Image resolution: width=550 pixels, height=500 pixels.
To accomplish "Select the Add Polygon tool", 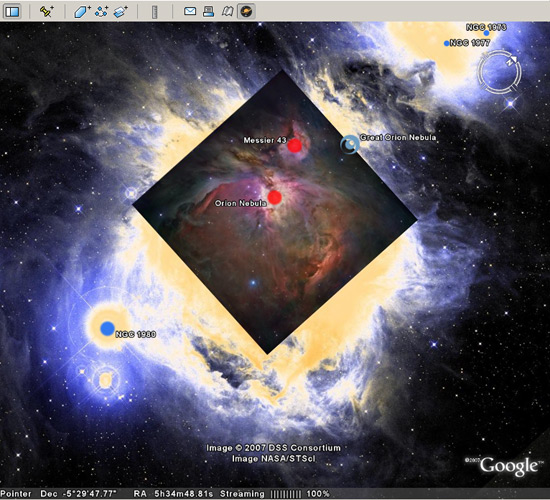I will click(x=82, y=12).
